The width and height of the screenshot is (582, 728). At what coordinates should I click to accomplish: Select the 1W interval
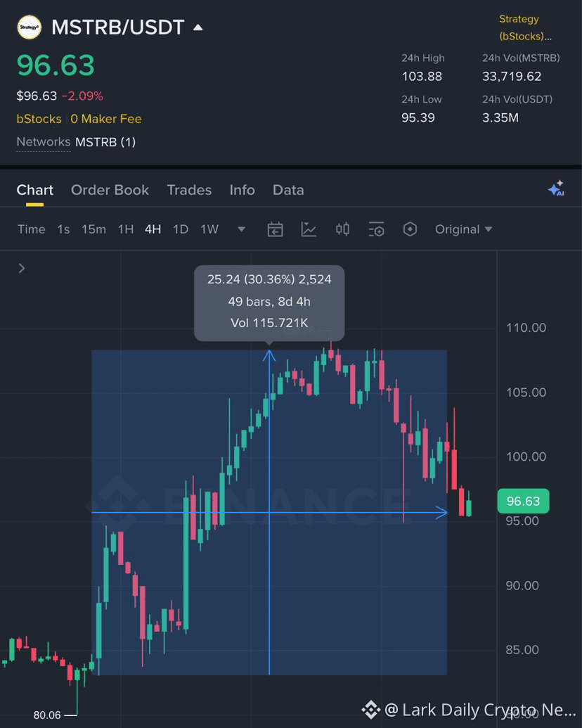pyautogui.click(x=209, y=229)
